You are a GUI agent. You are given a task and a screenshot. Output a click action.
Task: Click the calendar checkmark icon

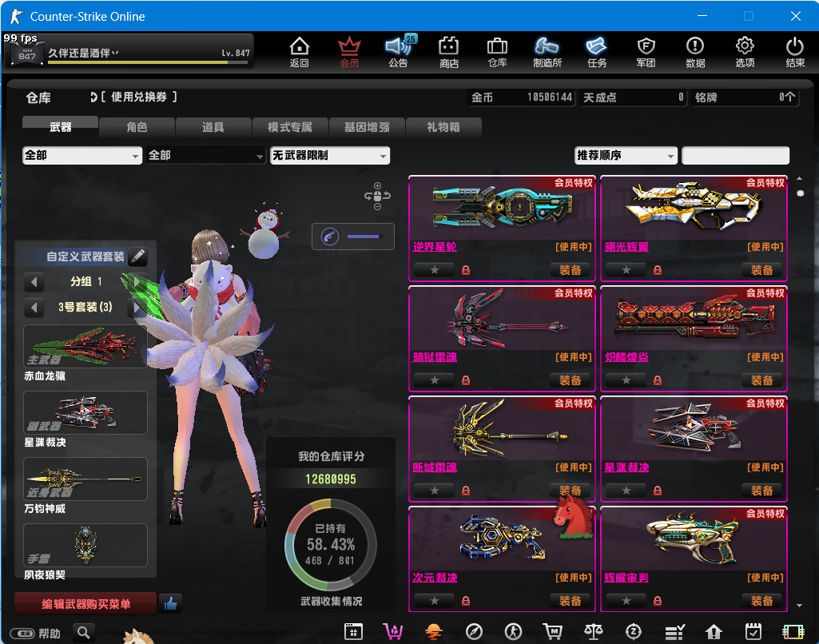753,631
